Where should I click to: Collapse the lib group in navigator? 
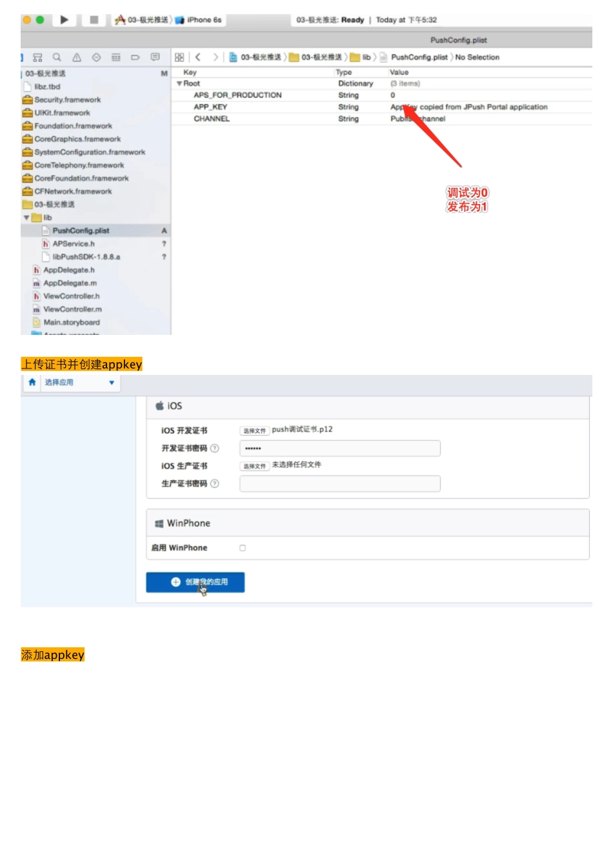coord(26,218)
